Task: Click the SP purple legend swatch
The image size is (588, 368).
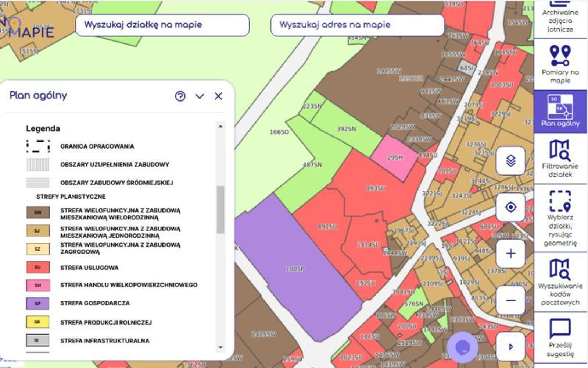Action: click(x=38, y=304)
